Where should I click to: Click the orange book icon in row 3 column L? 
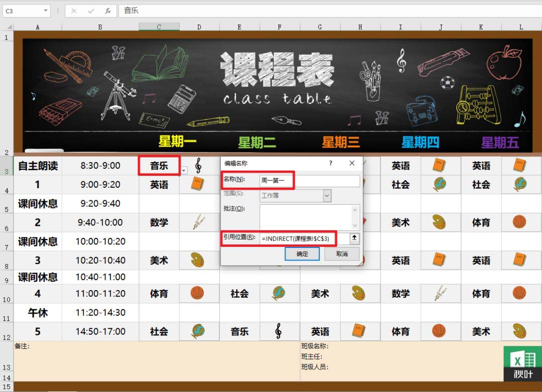point(519,165)
